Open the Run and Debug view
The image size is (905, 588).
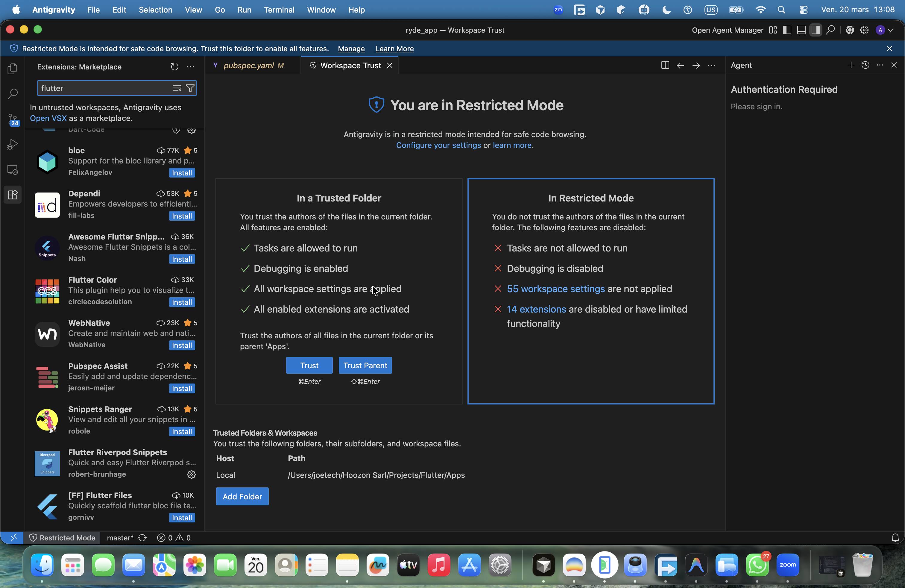(13, 145)
